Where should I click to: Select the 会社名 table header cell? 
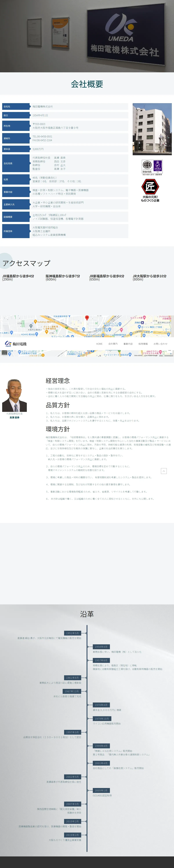pyautogui.click(x=16, y=106)
